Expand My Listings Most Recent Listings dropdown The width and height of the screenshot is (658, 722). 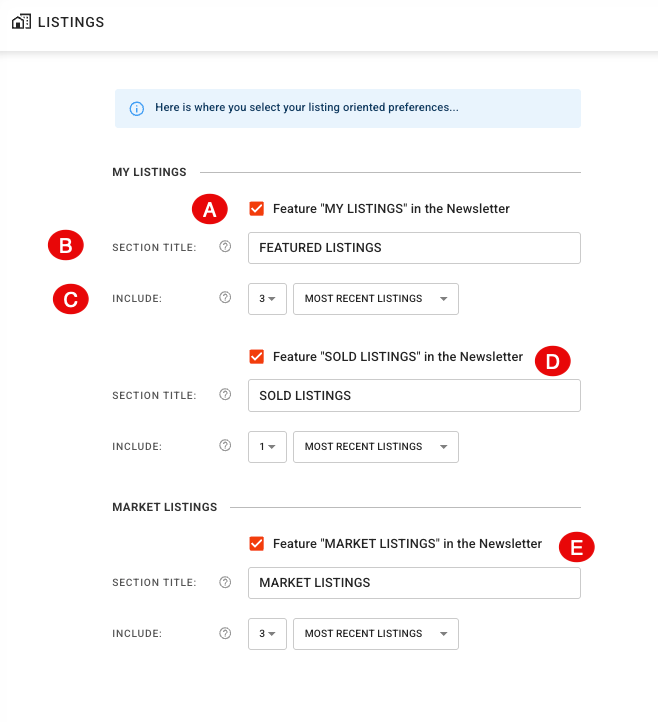(376, 299)
